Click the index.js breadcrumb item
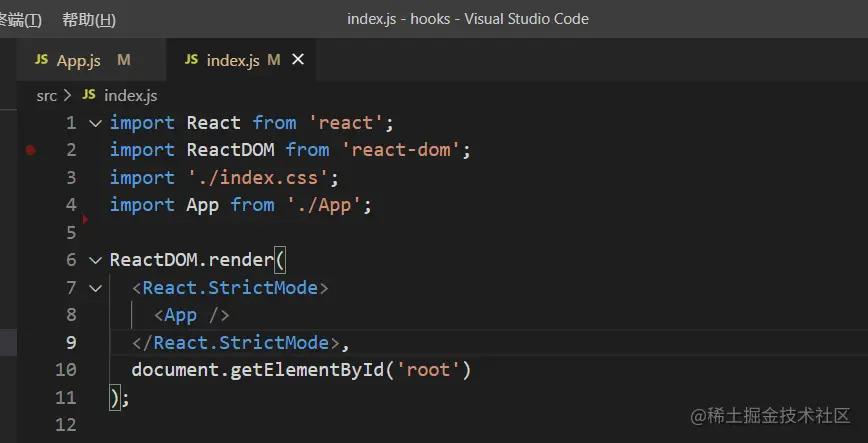This screenshot has width=868, height=443. 130,95
